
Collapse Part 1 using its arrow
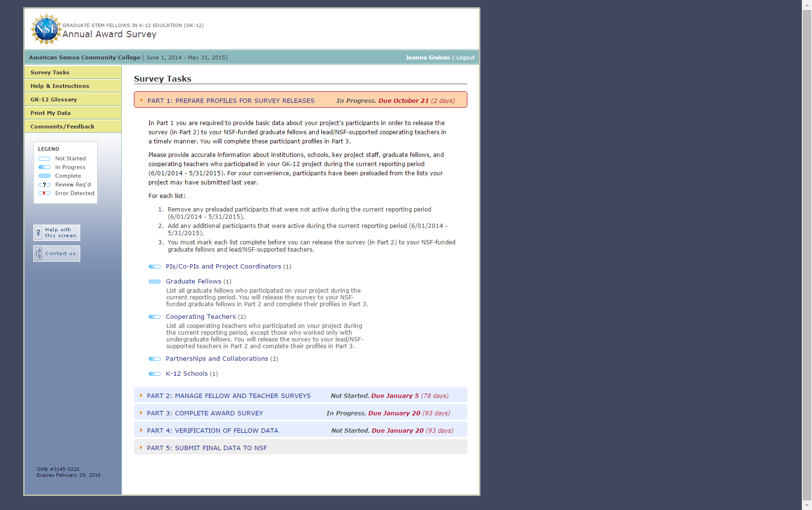[141, 100]
